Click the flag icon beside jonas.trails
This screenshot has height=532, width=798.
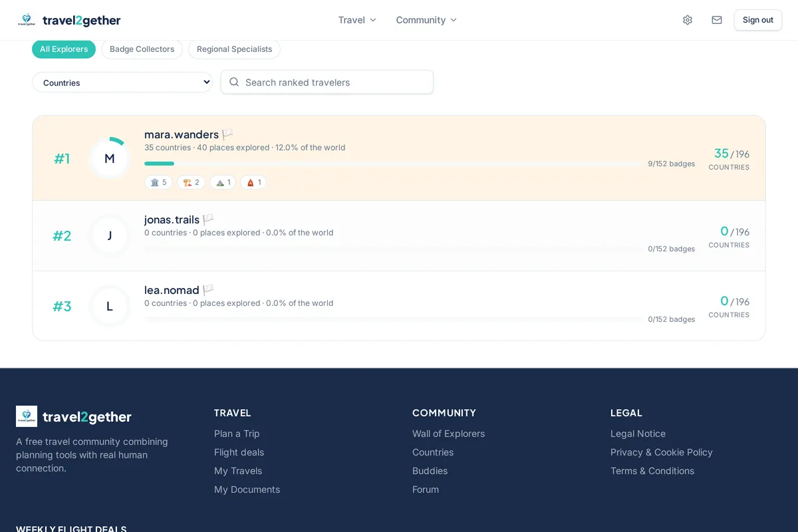point(208,219)
